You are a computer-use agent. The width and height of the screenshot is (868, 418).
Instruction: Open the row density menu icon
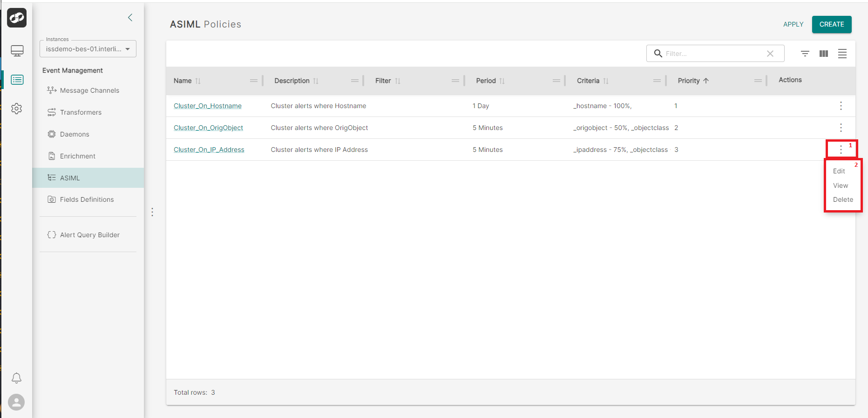[x=842, y=54]
